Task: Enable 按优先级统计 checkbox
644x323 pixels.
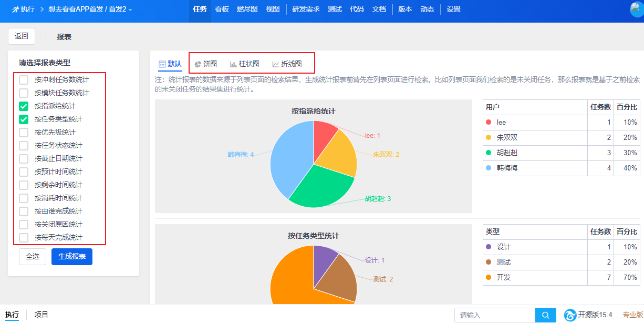Action: coord(24,133)
